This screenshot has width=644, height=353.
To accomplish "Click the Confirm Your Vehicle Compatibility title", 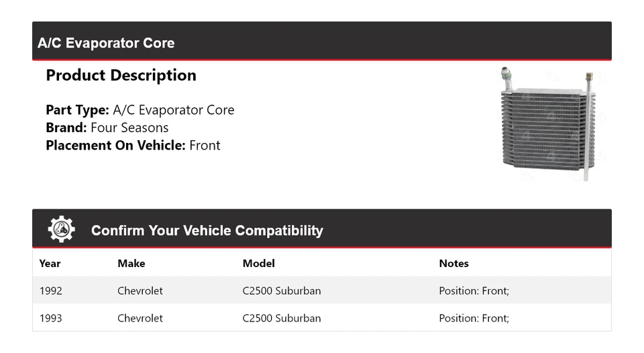I will pyautogui.click(x=207, y=230).
